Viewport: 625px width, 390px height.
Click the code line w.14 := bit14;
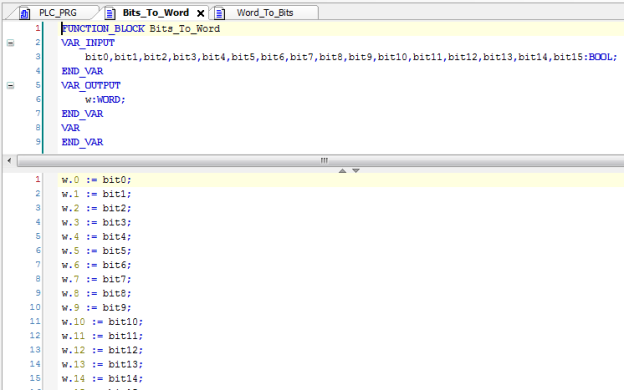coord(102,378)
